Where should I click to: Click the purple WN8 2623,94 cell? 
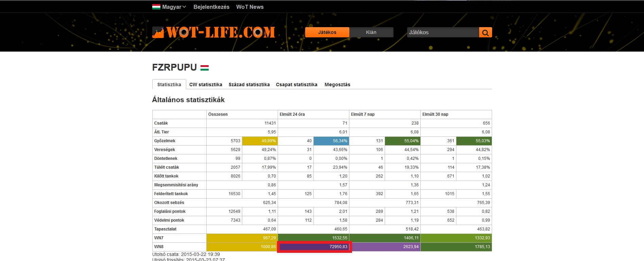point(385,247)
